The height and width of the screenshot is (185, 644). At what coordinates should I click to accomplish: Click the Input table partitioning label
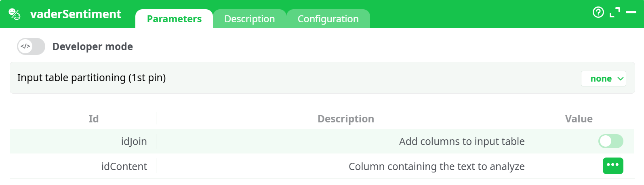tap(91, 78)
